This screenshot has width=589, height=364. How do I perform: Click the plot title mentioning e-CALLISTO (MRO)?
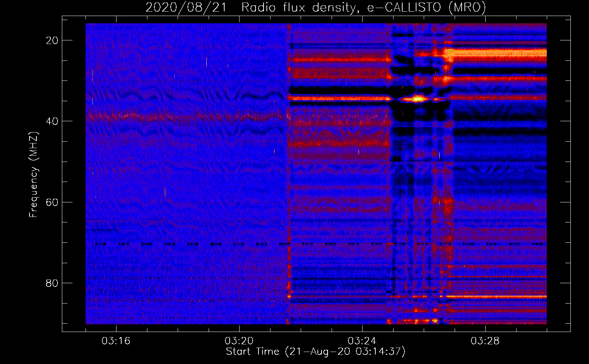316,7
